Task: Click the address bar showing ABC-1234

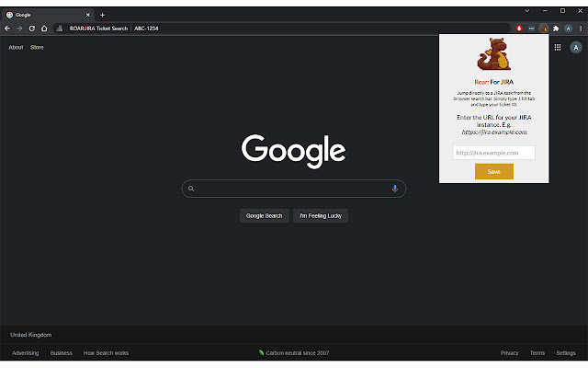Action: tap(283, 29)
